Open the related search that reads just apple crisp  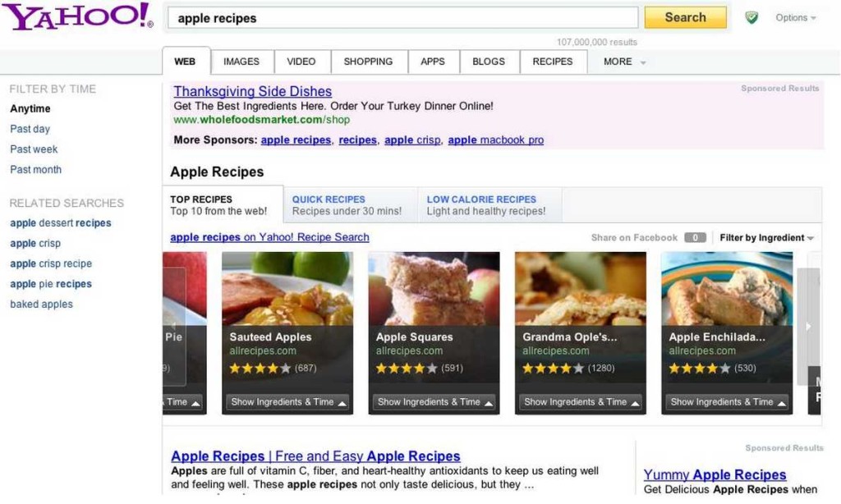coord(35,244)
